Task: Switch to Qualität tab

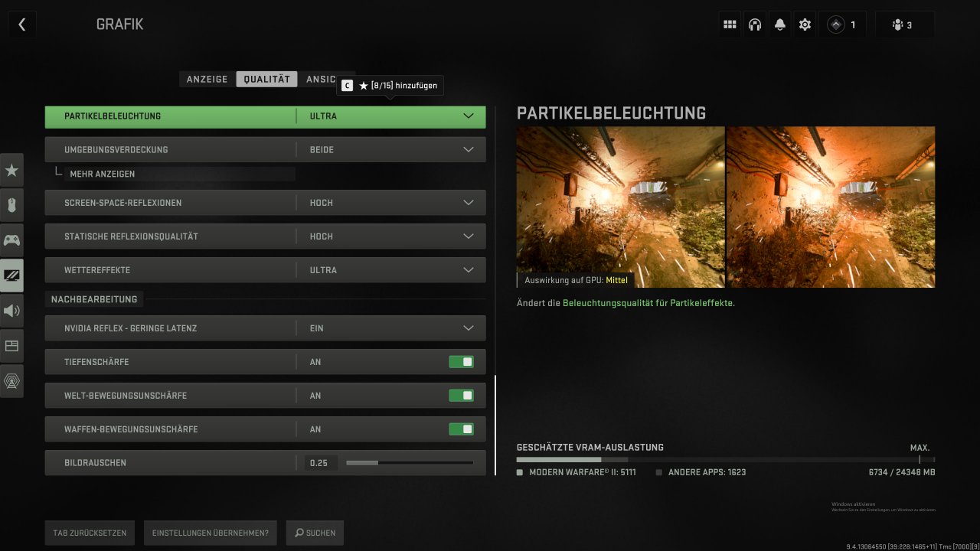Action: click(x=266, y=79)
